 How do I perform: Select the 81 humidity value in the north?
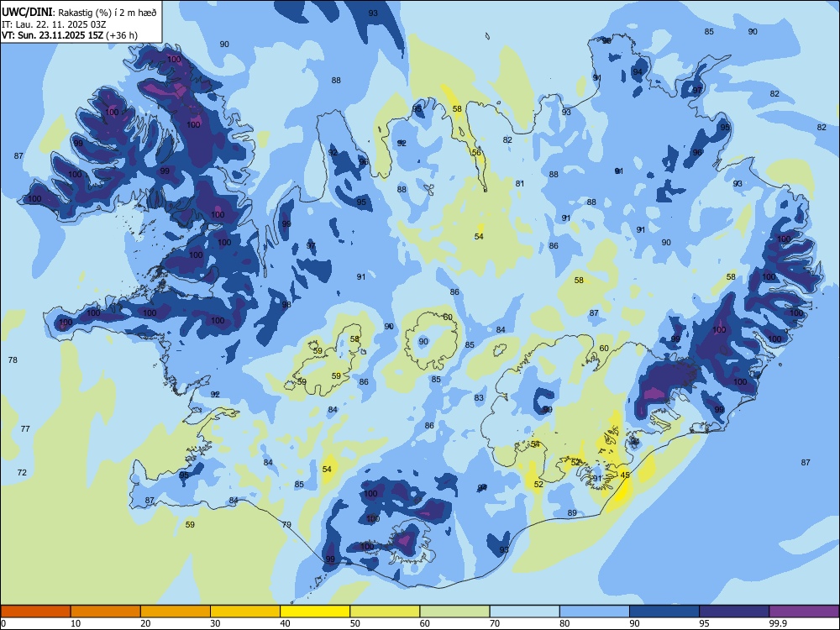[520, 183]
